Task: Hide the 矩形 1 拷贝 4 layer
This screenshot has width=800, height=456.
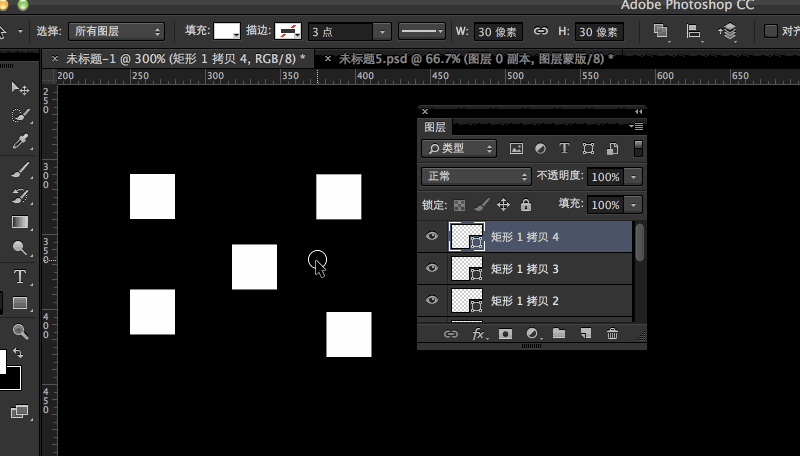Action: click(432, 237)
